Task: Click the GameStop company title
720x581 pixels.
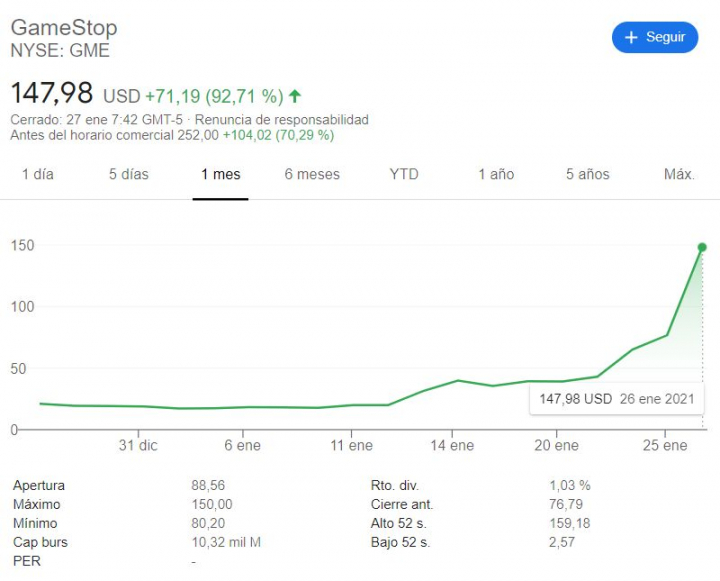Action: click(x=64, y=27)
